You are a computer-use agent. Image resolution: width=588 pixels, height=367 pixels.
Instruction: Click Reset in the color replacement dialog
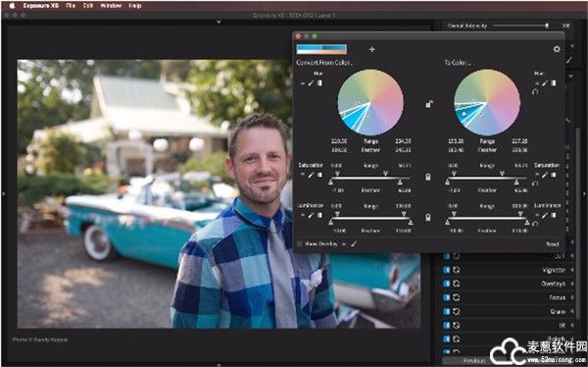[x=552, y=244]
